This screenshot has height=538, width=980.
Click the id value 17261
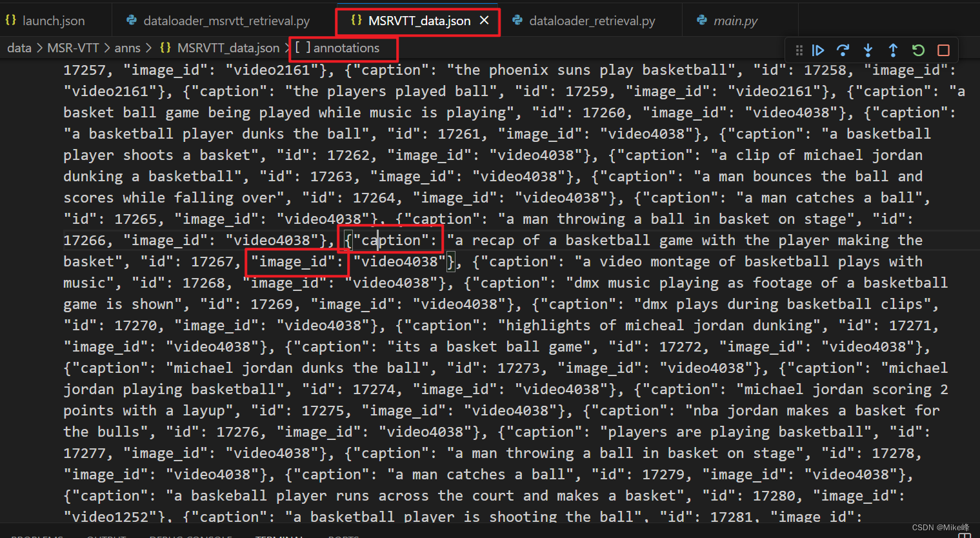point(459,134)
